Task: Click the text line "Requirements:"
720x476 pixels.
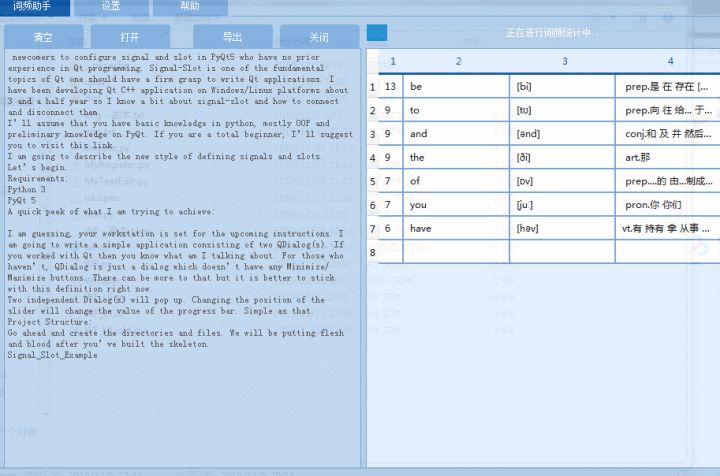Action: click(38, 179)
